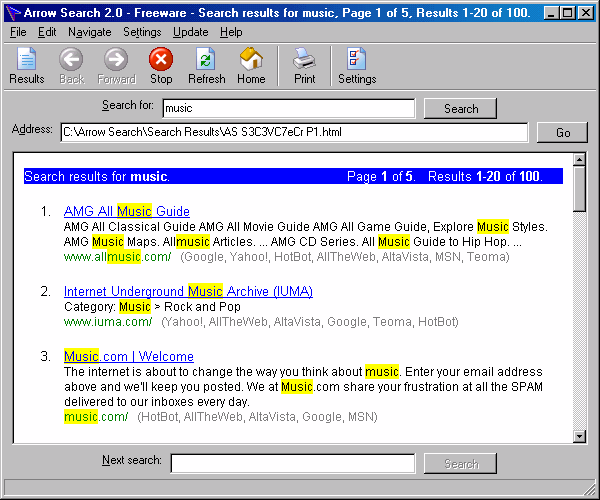Image resolution: width=600 pixels, height=500 pixels.
Task: Open Settings from the toolbar checklist icon
Action: click(x=357, y=59)
